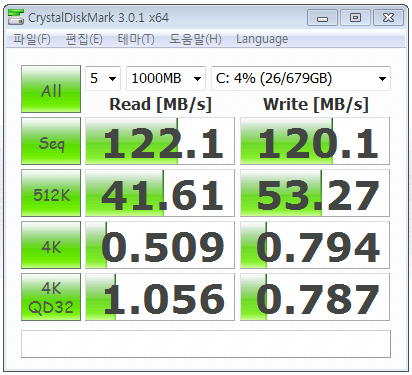Viewport: 412px width, 375px height.
Task: Start the 4K QD32 benchmark test
Action: pyautogui.click(x=51, y=297)
